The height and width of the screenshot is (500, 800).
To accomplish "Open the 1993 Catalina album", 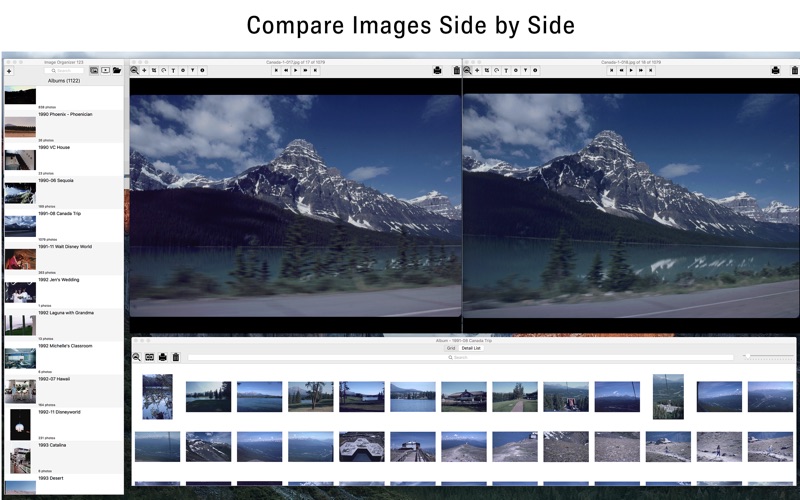I will [x=64, y=458].
